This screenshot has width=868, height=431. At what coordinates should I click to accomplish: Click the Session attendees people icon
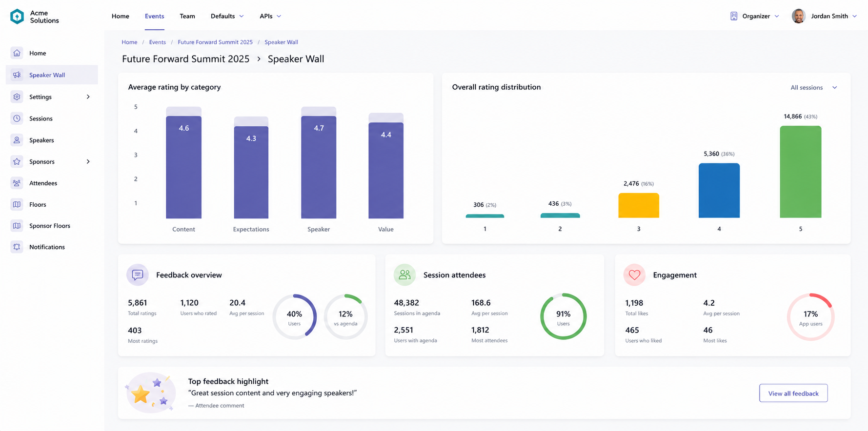[x=404, y=275]
